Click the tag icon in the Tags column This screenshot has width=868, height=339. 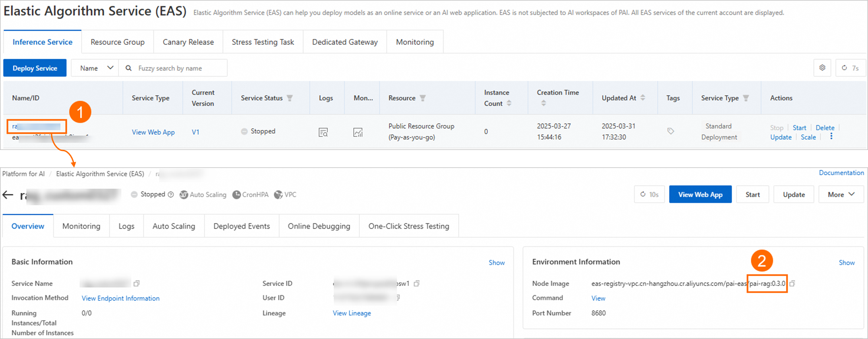pos(671,131)
